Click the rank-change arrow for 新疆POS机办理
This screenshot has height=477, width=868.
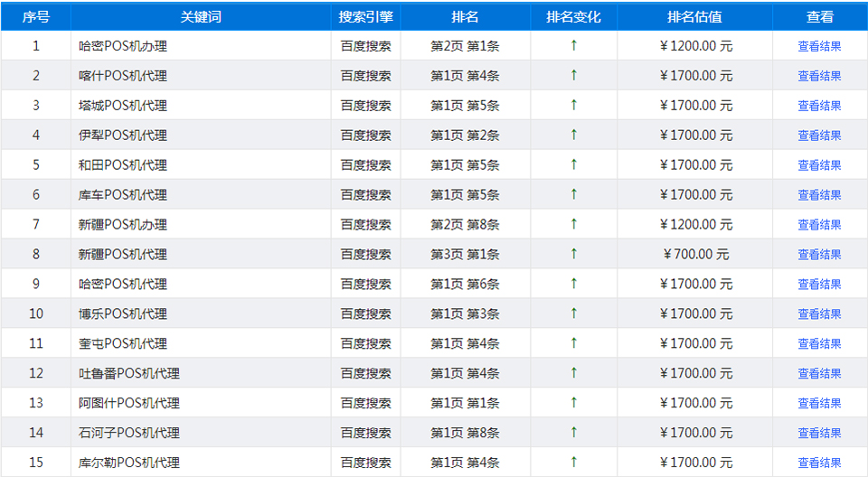[573, 223]
